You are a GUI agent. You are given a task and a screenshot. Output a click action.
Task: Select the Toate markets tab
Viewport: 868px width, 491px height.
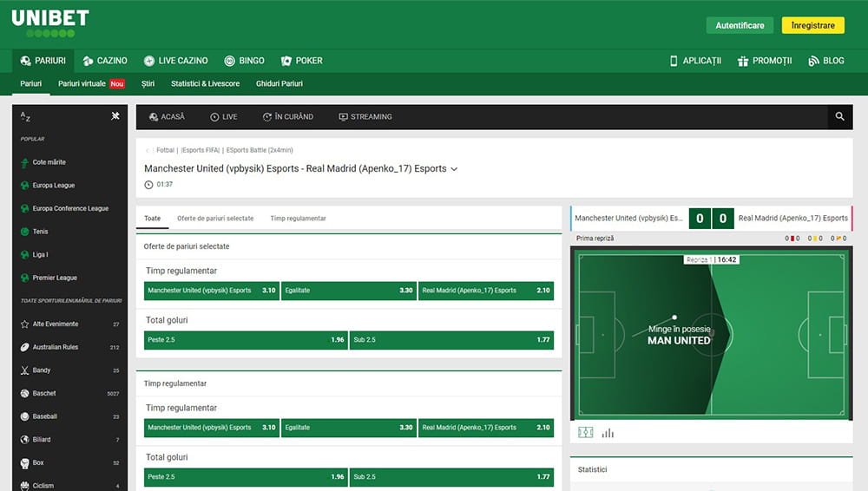tap(152, 219)
